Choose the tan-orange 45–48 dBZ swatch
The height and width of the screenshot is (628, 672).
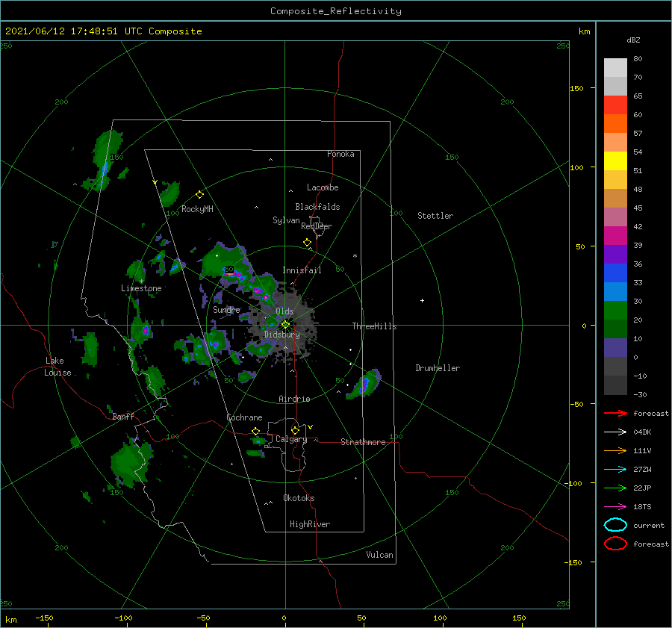click(x=615, y=199)
